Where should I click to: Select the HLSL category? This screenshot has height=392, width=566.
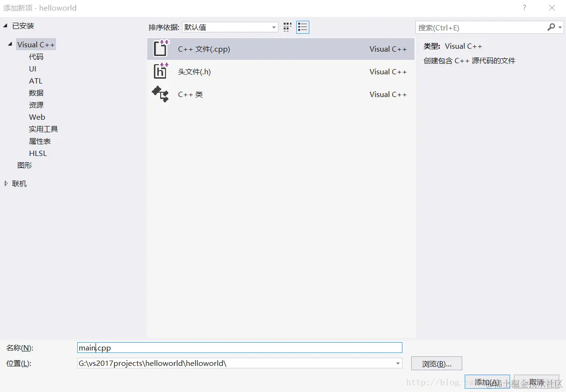[x=38, y=153]
